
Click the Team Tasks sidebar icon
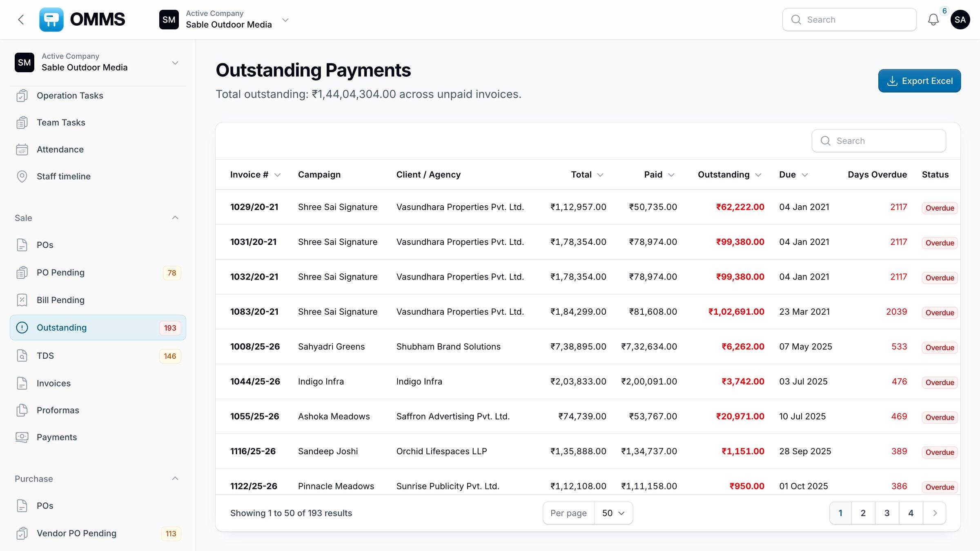[x=22, y=122]
